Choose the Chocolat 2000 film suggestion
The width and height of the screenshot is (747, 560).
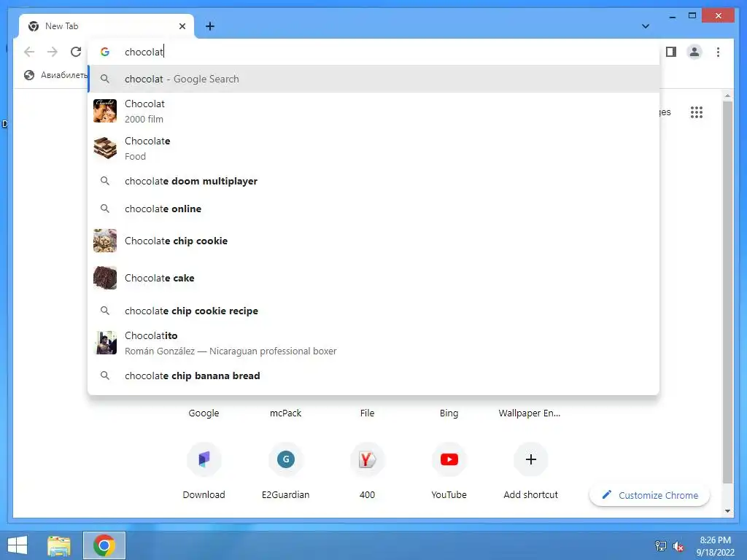pyautogui.click(x=373, y=111)
